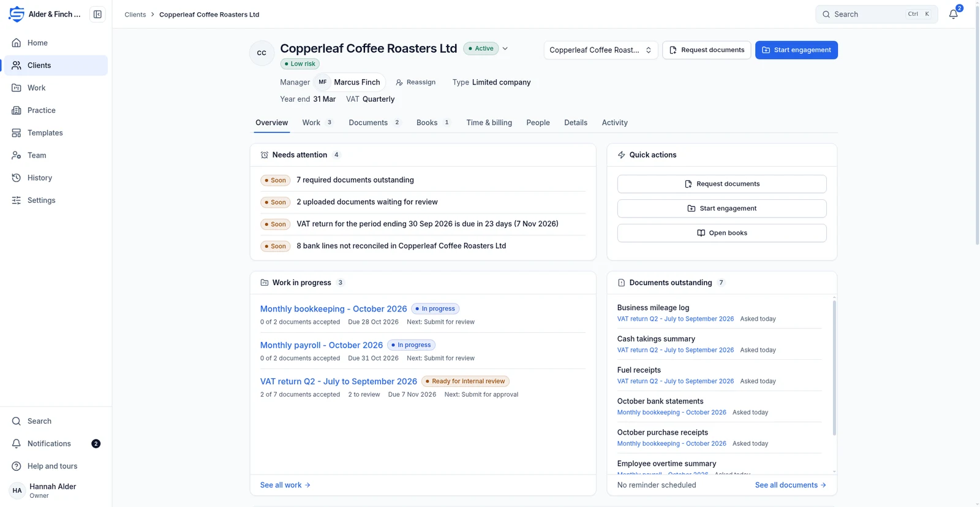980x507 pixels.
Task: Click Request documents in the page header
Action: click(707, 50)
